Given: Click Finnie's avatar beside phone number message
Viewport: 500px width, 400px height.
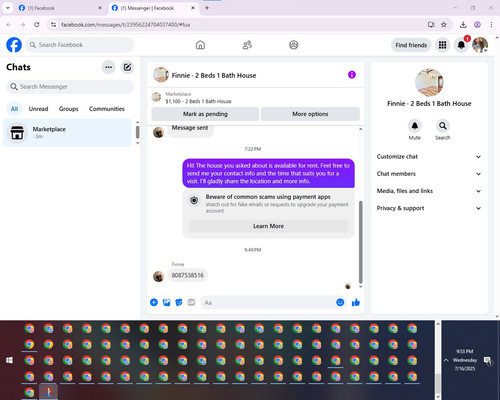Looking at the screenshot, I should (158, 276).
